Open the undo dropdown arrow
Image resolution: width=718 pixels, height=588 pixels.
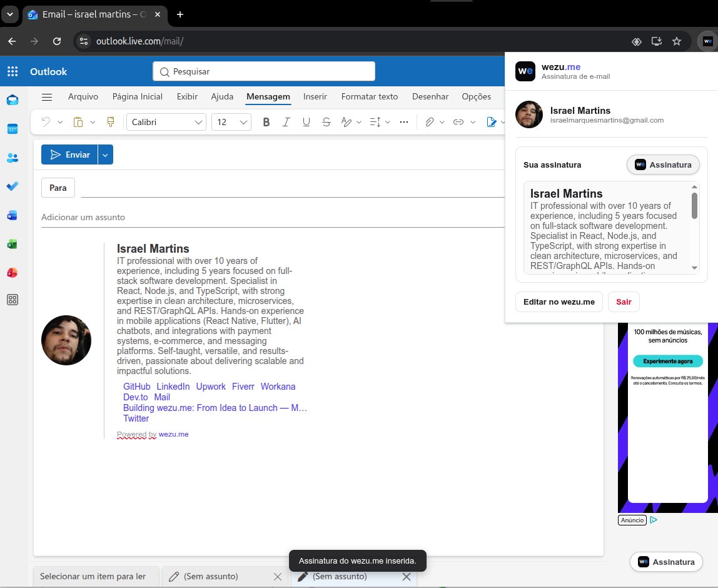60,122
